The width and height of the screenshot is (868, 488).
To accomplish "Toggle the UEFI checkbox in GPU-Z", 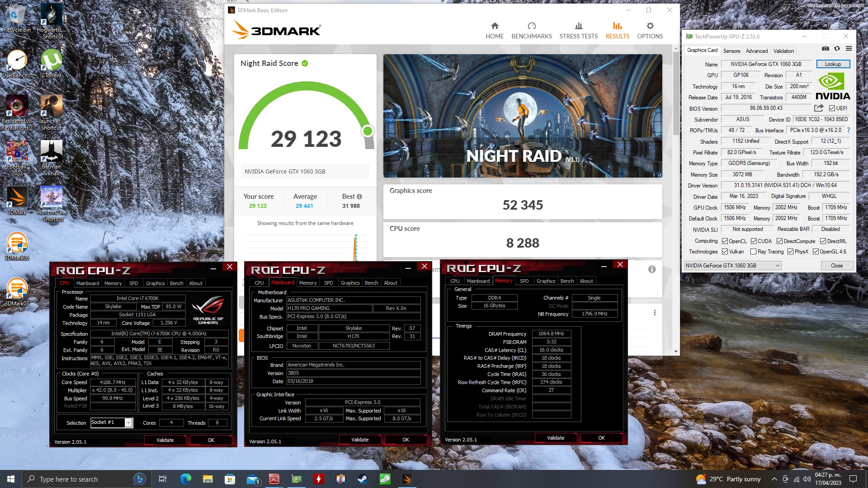I will (x=832, y=108).
